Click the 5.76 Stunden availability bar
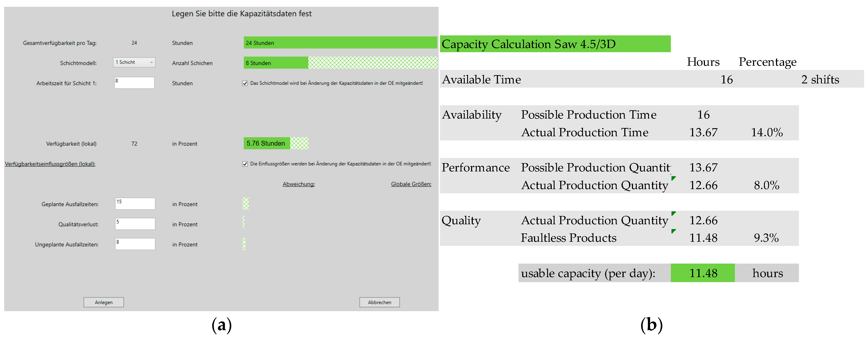 tap(267, 143)
